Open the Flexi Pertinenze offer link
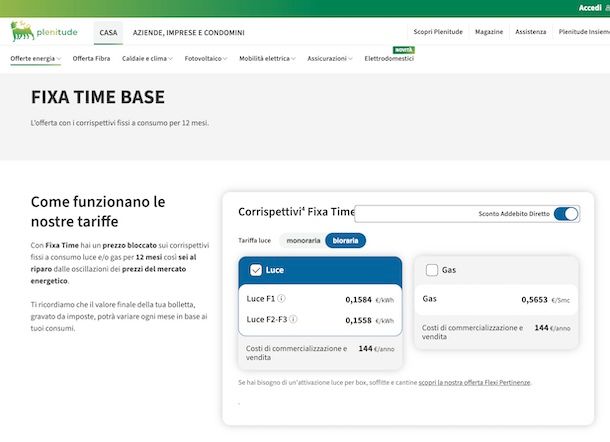 coord(475,383)
